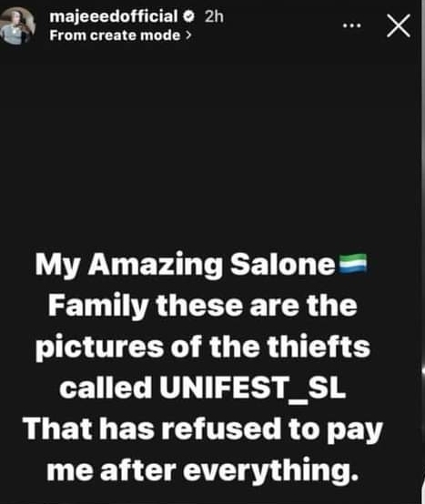The width and height of the screenshot is (425, 504).
Task: Tap the 'Family these are the' line
Action: pyautogui.click(x=203, y=306)
